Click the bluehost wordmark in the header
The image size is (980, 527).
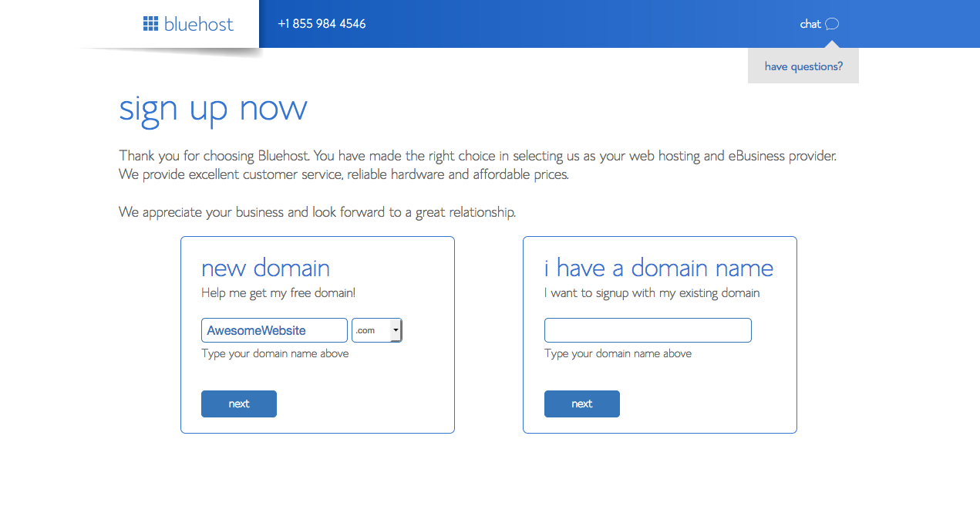click(199, 24)
